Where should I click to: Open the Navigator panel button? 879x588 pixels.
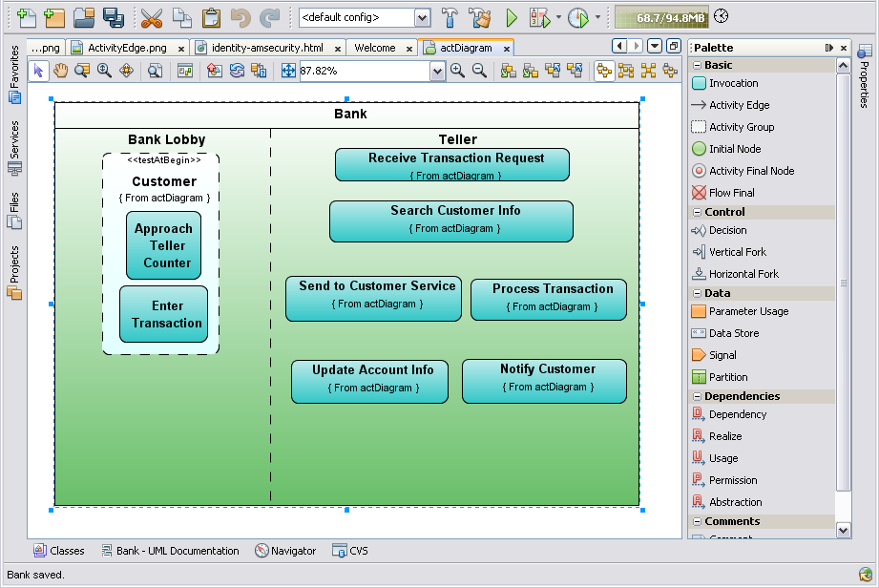point(285,551)
